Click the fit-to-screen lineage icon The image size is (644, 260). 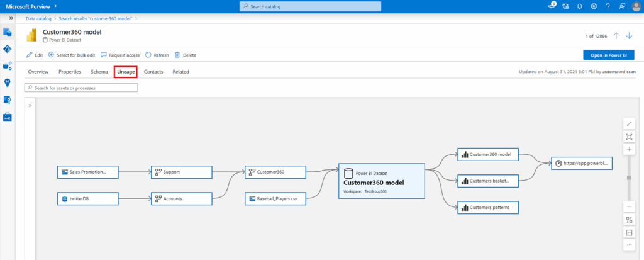click(x=628, y=137)
